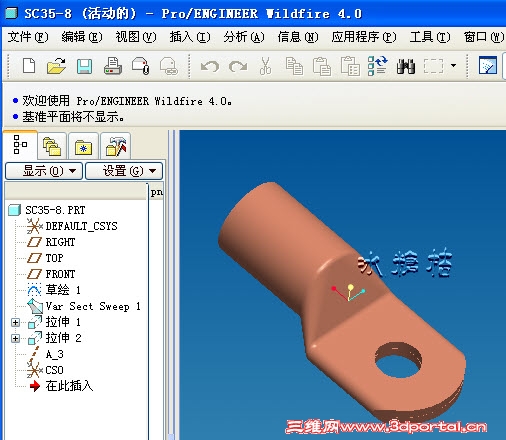Open the 显示(O) dropdown
The width and height of the screenshot is (506, 440).
click(44, 171)
